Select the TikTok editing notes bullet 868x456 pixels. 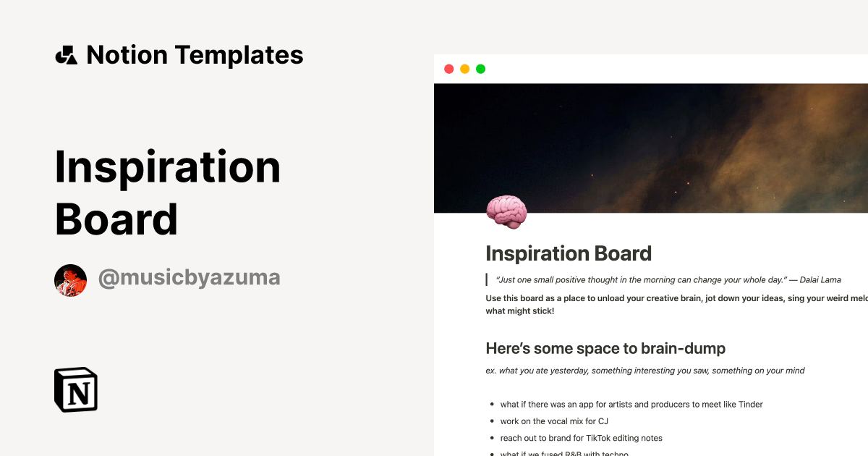(x=581, y=438)
